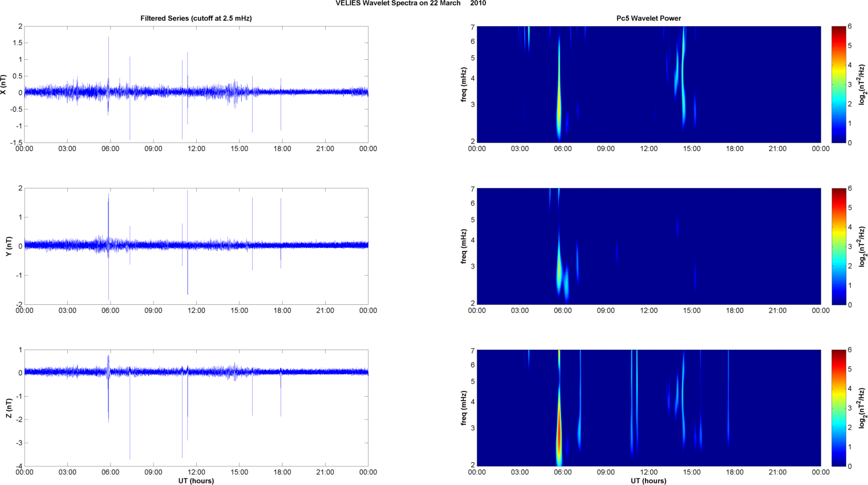
Task: Click "freq (mHz)" label of the top spectrogram
Action: tap(464, 84)
